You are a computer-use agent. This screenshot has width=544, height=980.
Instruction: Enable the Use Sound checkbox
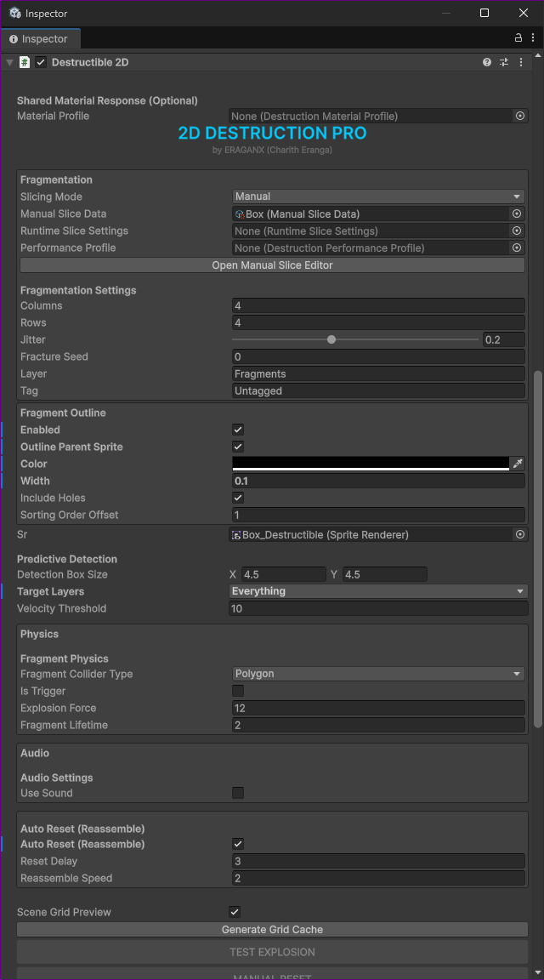click(238, 793)
